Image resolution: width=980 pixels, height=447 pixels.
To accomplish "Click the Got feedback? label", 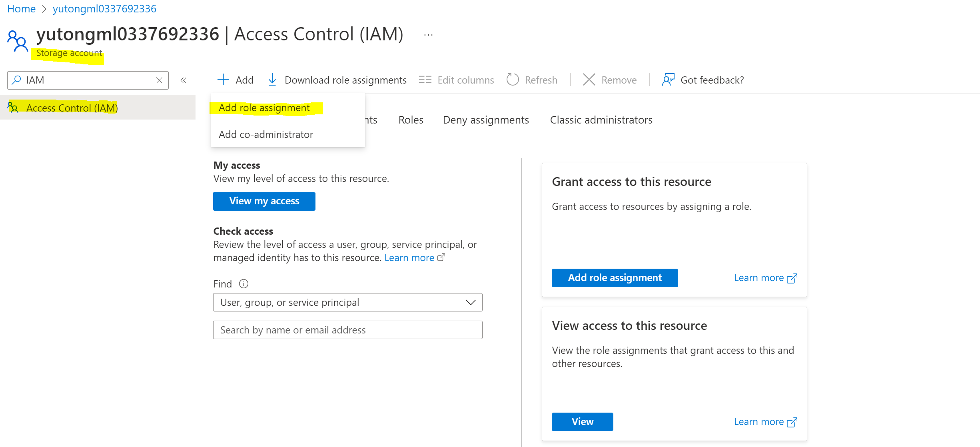I will tap(712, 80).
